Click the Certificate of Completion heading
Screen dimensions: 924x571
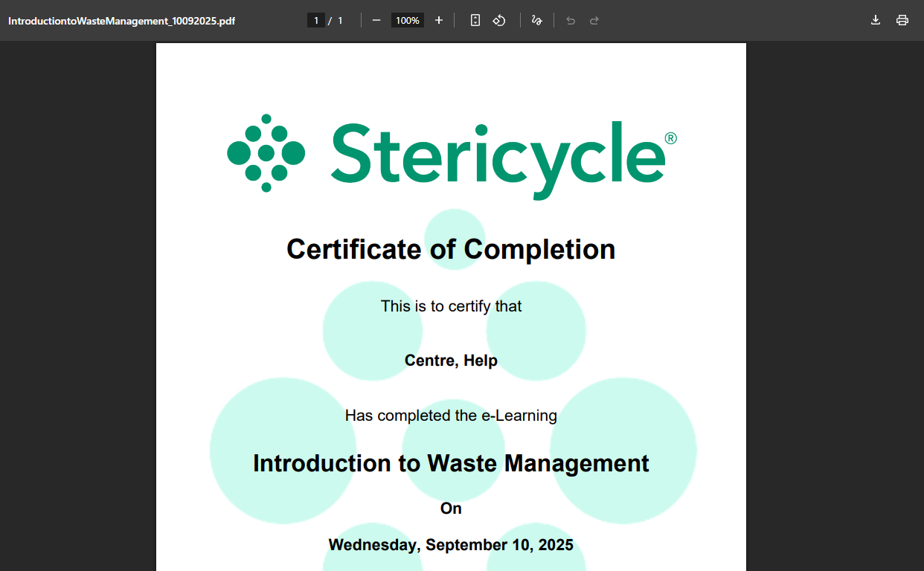click(x=451, y=249)
